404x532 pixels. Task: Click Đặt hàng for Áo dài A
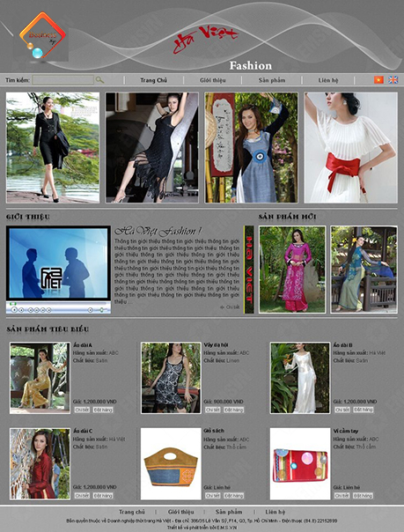pos(103,410)
